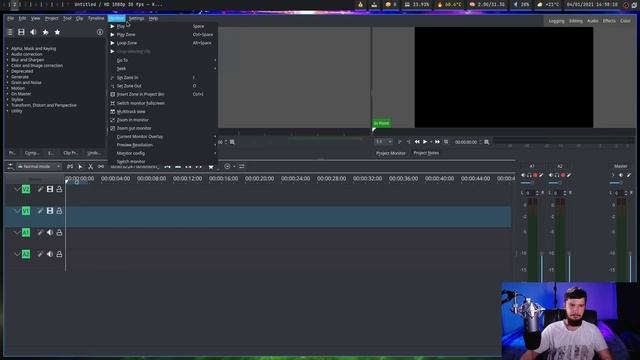Viewport: 640px width, 360px height.
Task: Filter to audio effects speaker icon
Action: coord(33,32)
